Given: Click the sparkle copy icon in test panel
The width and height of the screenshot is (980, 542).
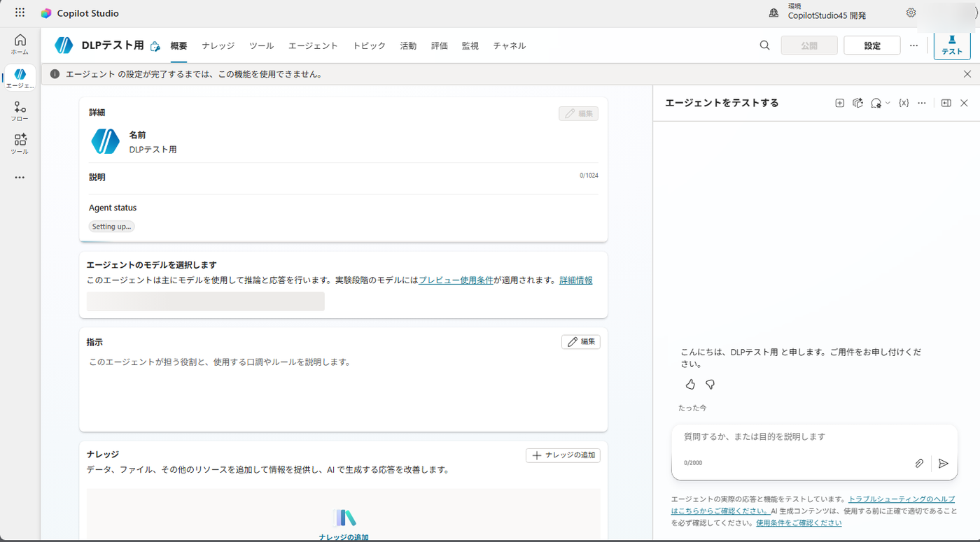Looking at the screenshot, I should point(857,103).
